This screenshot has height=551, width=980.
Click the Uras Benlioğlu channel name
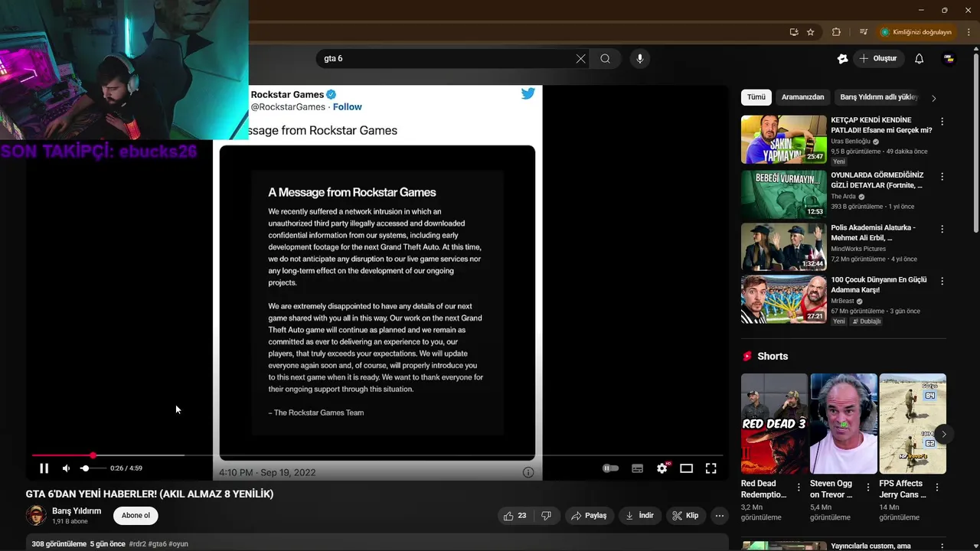[x=851, y=142]
